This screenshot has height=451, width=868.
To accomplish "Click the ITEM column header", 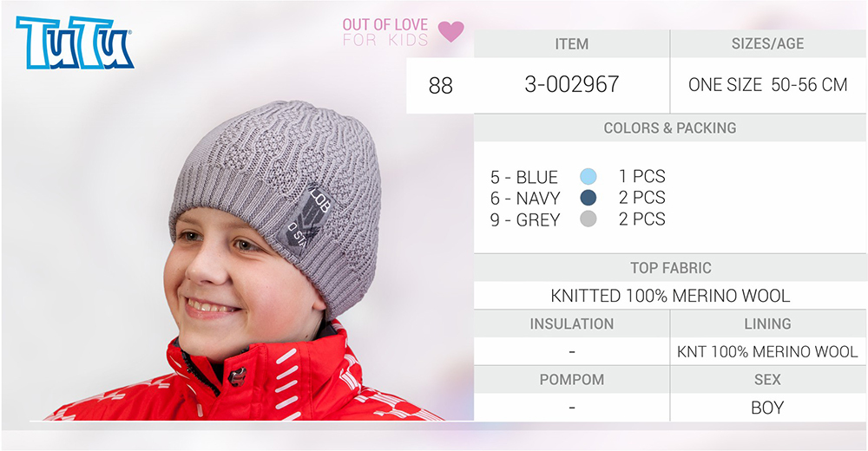I will (572, 43).
